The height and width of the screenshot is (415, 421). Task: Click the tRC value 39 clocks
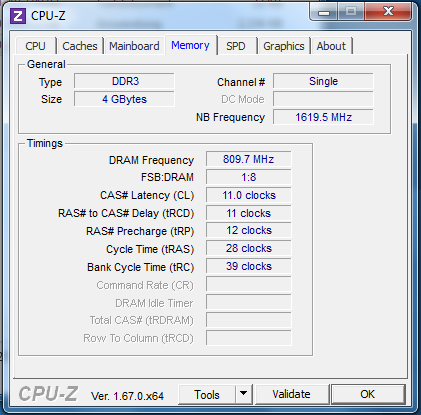tap(249, 266)
